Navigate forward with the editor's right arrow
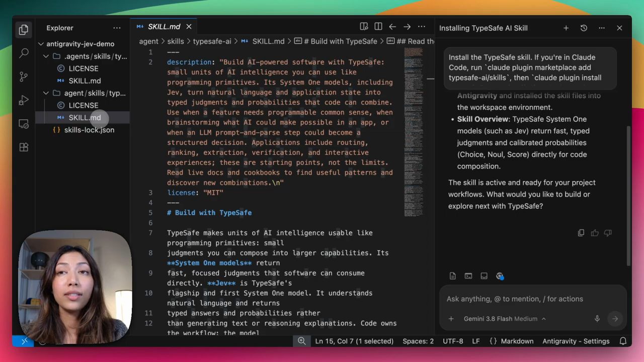 (407, 27)
